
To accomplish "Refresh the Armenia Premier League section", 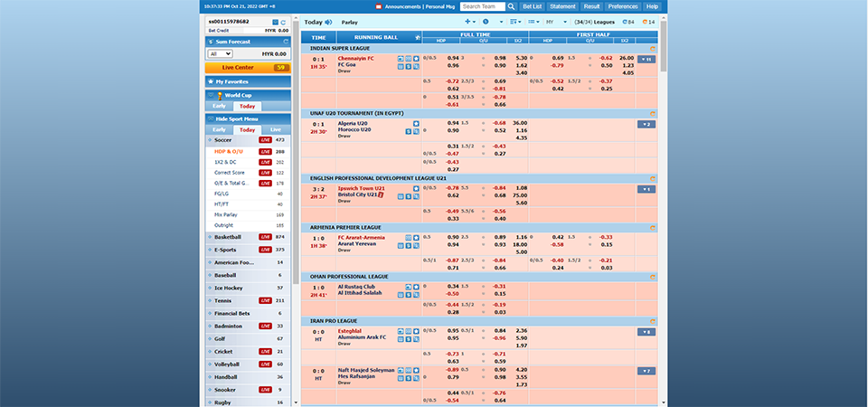I will [x=653, y=228].
